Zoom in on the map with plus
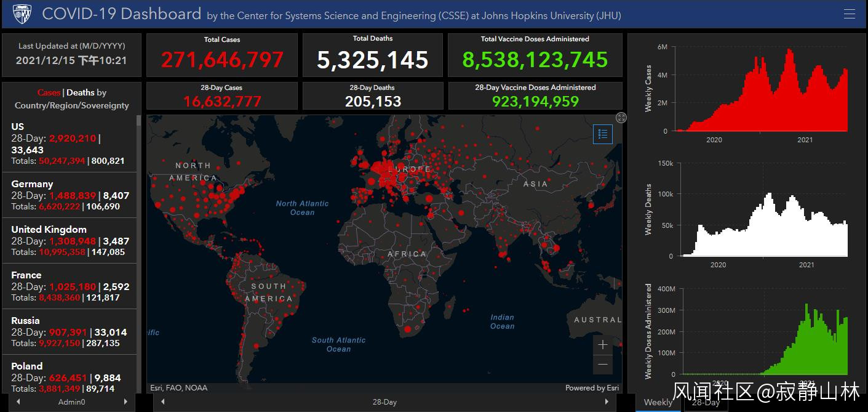This screenshot has width=868, height=412. click(x=603, y=345)
